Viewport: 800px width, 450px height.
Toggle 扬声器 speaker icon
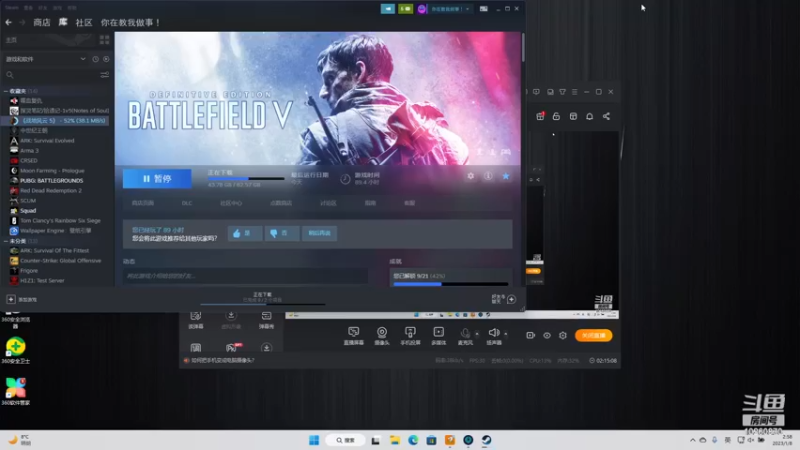(x=493, y=336)
